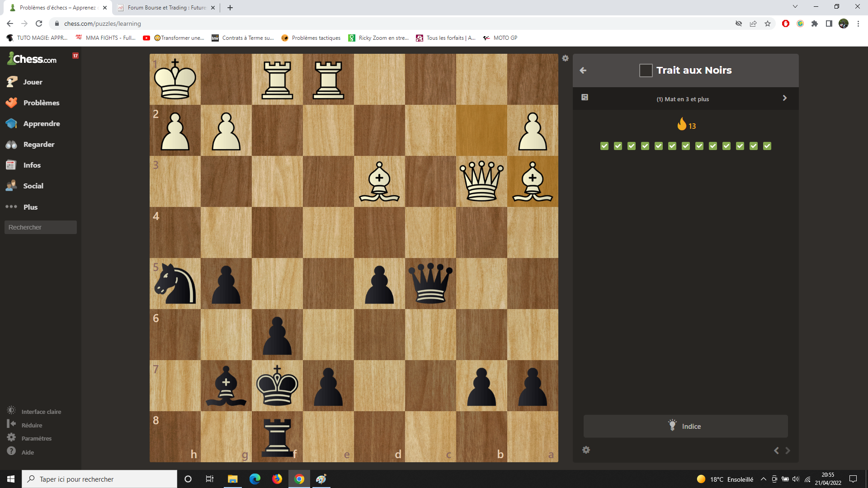Click the Aide help icon

pos(11,451)
